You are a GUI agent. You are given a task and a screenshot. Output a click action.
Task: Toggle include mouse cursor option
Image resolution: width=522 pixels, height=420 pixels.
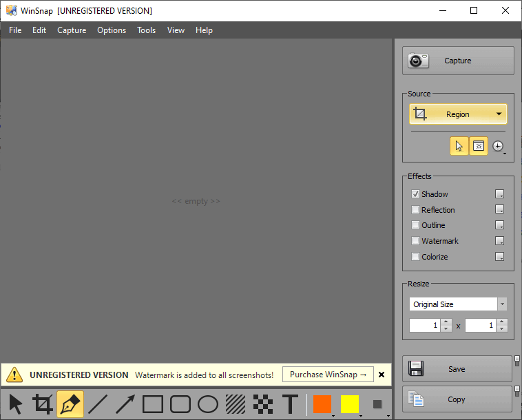click(459, 146)
